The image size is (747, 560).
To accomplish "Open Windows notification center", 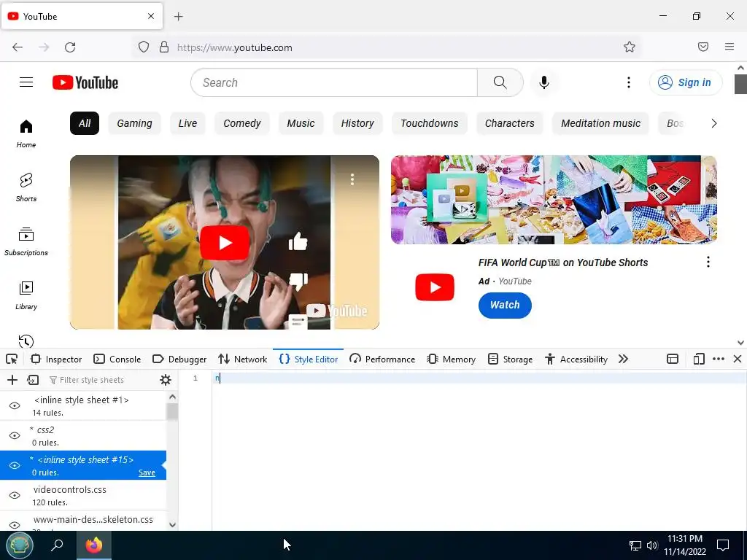I will [723, 545].
